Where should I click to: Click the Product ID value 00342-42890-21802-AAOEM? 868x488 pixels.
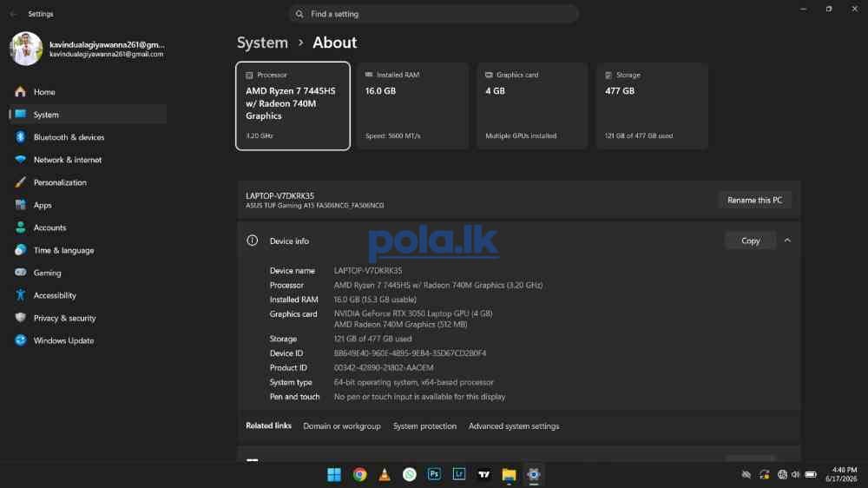(384, 368)
